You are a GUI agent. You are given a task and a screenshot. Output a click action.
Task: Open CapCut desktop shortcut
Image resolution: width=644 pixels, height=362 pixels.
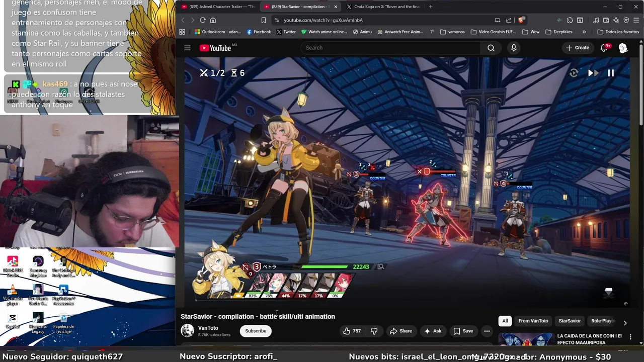point(13,321)
